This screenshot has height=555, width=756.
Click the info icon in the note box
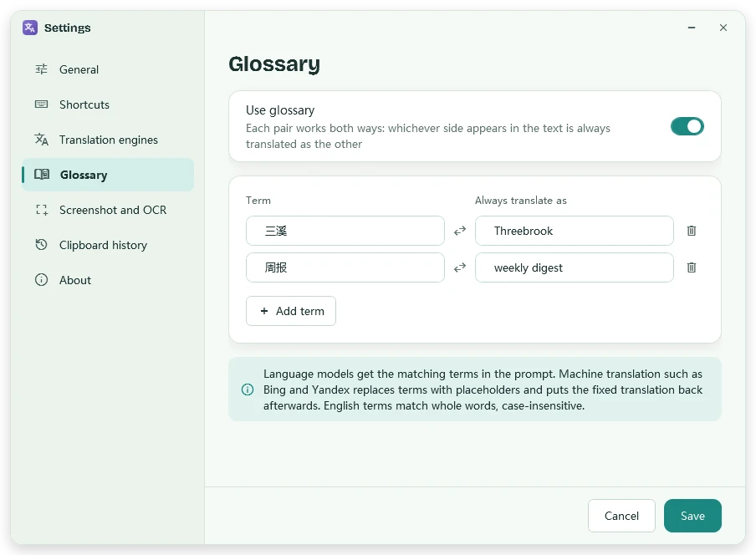(x=248, y=390)
